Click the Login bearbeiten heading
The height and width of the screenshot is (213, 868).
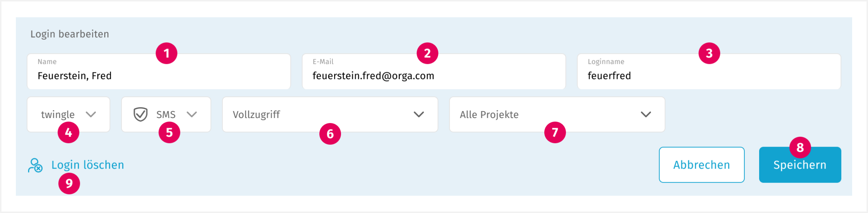tap(69, 34)
